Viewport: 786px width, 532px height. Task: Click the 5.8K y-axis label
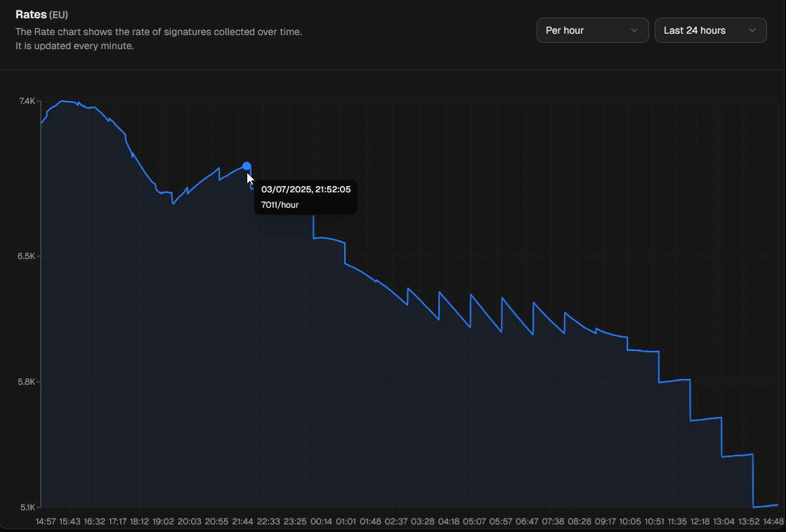point(27,382)
